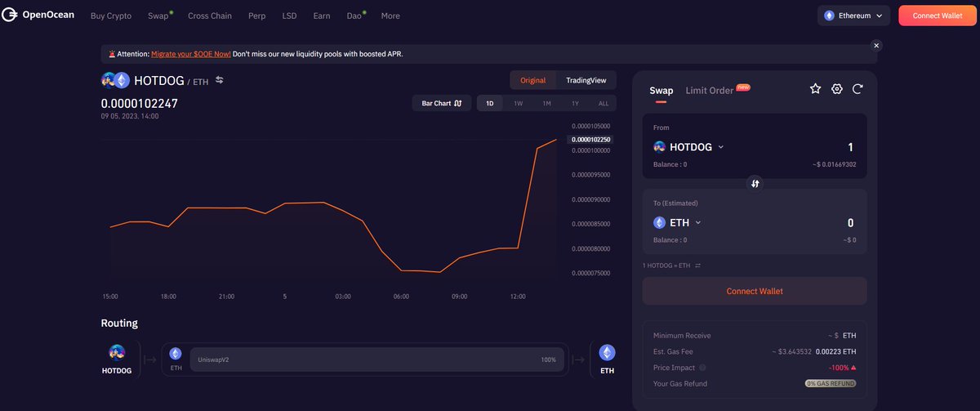The width and height of the screenshot is (980, 411).
Task: Click the Price Impact info icon
Action: [x=703, y=368]
